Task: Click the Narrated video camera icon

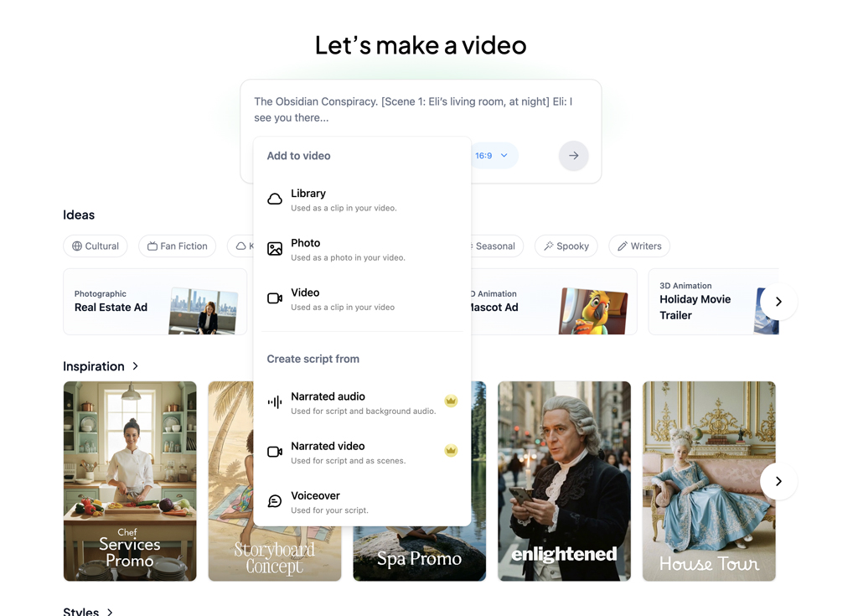Action: [x=275, y=452]
